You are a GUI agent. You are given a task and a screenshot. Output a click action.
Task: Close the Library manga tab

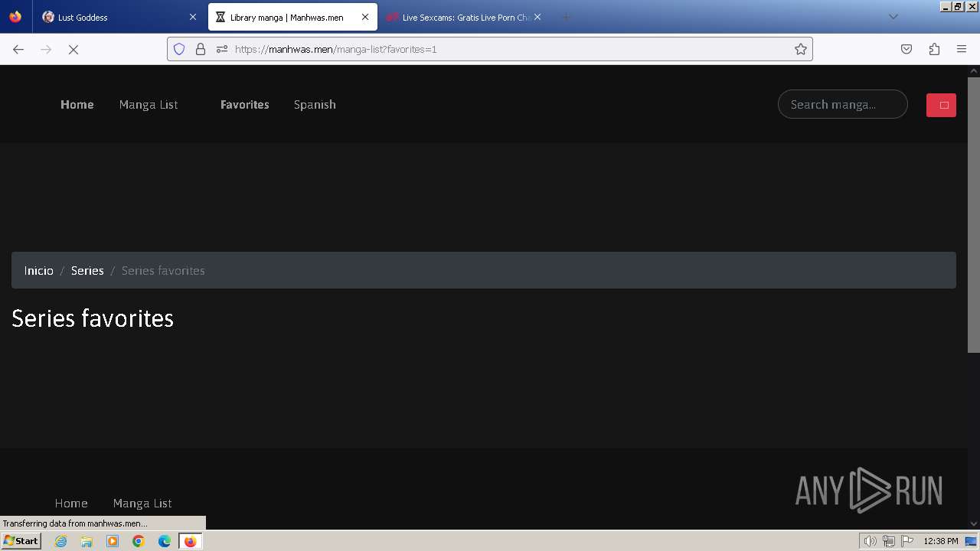[365, 17]
